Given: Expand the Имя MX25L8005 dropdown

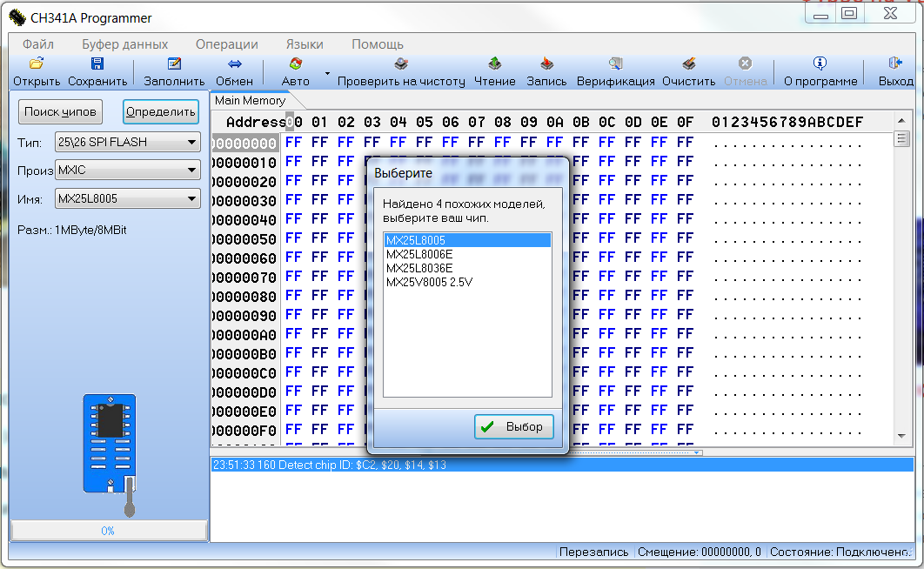Looking at the screenshot, I should click(191, 199).
